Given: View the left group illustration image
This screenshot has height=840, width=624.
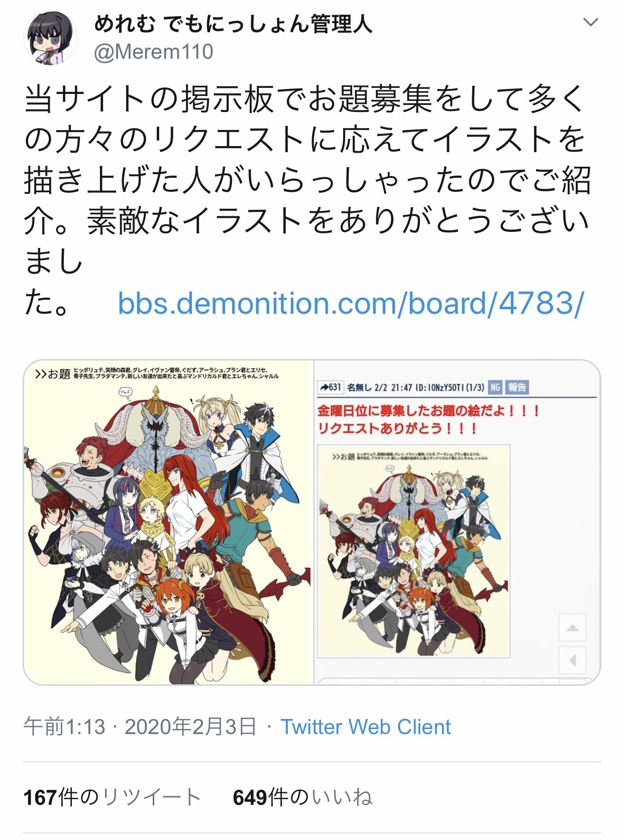Looking at the screenshot, I should (x=169, y=522).
